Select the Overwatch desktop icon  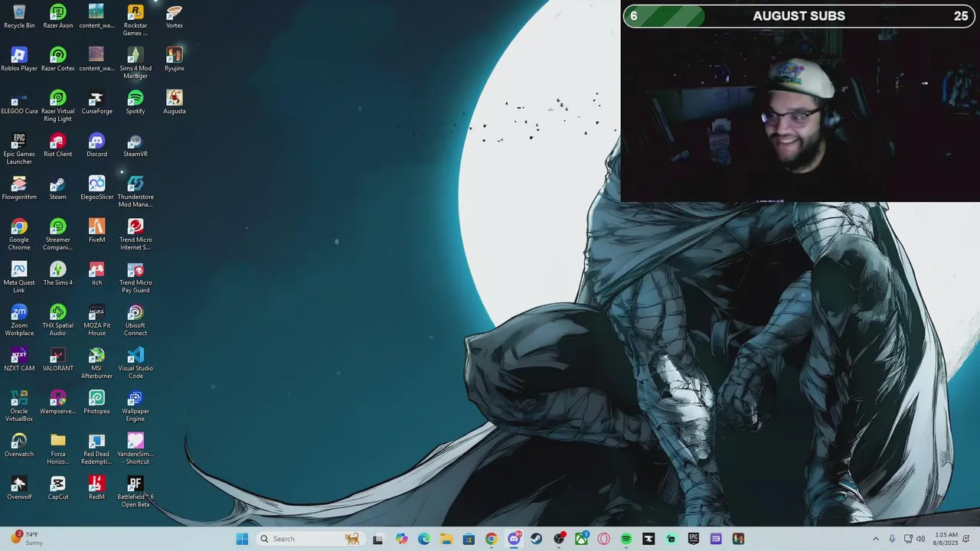click(x=19, y=445)
